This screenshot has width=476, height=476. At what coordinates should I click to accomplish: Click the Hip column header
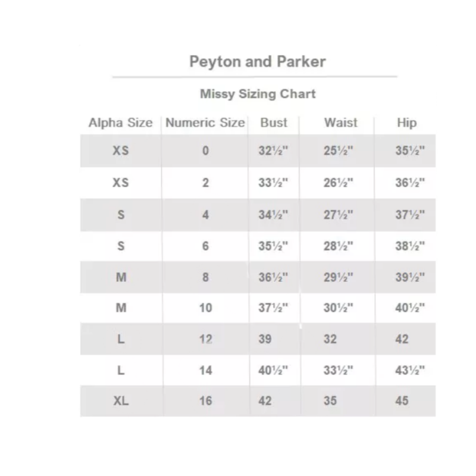[406, 123]
